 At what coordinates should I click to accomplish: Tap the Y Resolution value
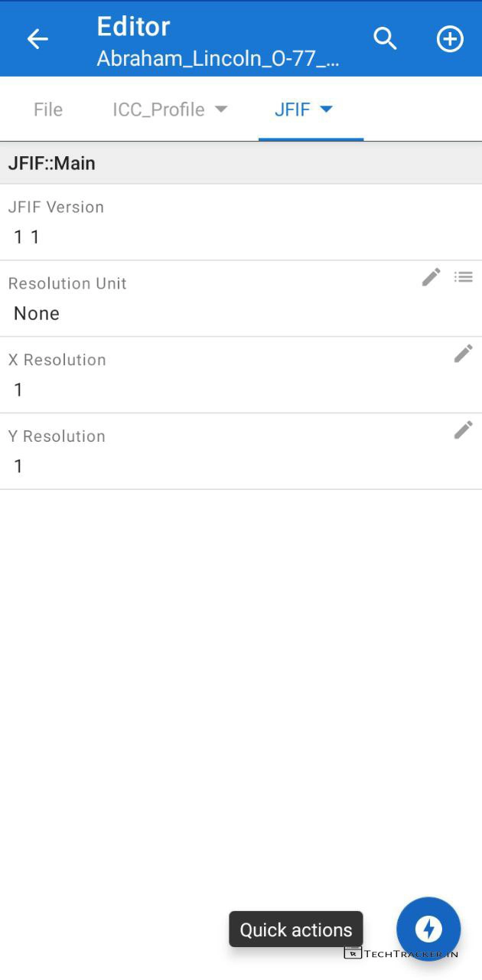[19, 466]
